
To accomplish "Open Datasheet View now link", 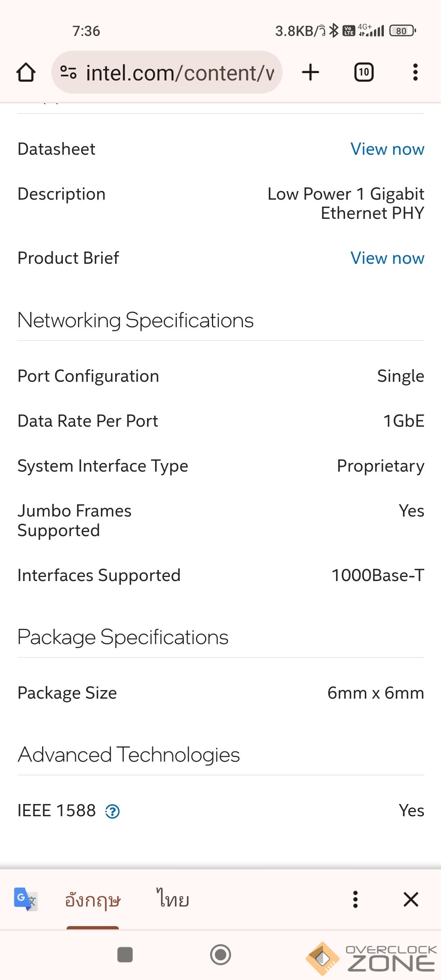I will click(387, 149).
